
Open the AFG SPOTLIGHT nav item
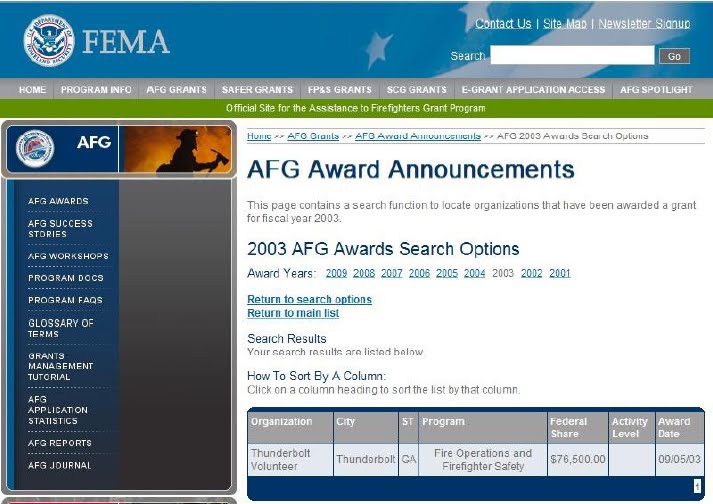656,90
